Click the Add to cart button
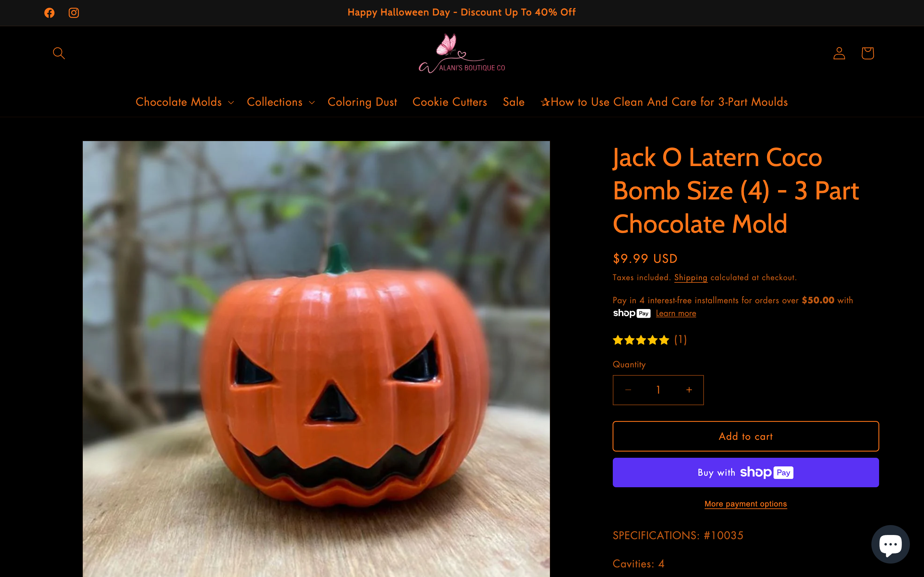 (746, 436)
